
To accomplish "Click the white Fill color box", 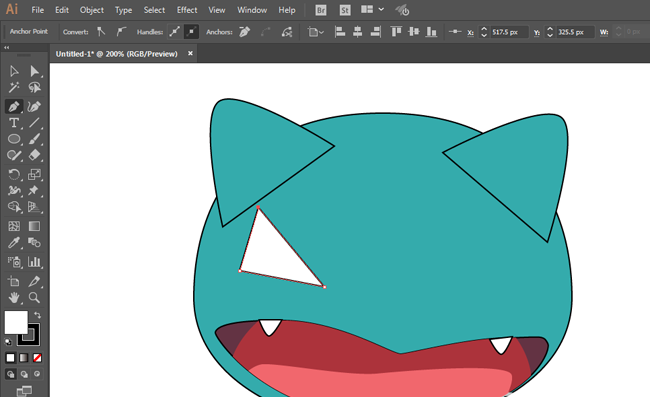I will click(x=16, y=322).
